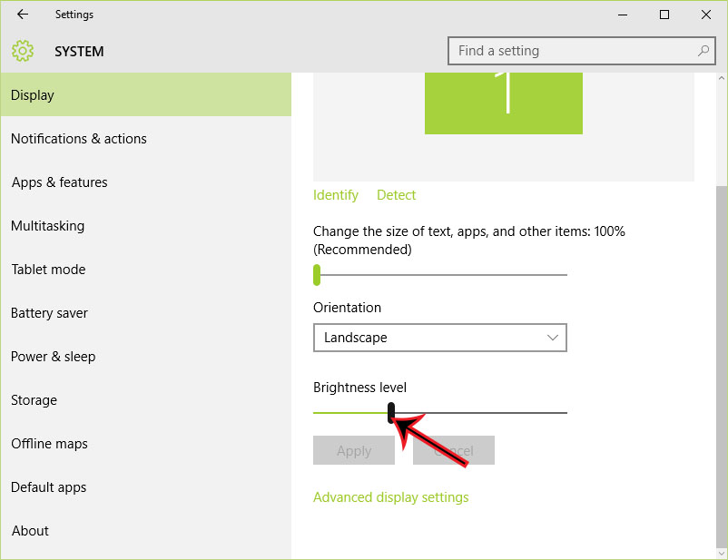
Task: Open the Orientation dropdown showing Landscape
Action: coord(439,338)
